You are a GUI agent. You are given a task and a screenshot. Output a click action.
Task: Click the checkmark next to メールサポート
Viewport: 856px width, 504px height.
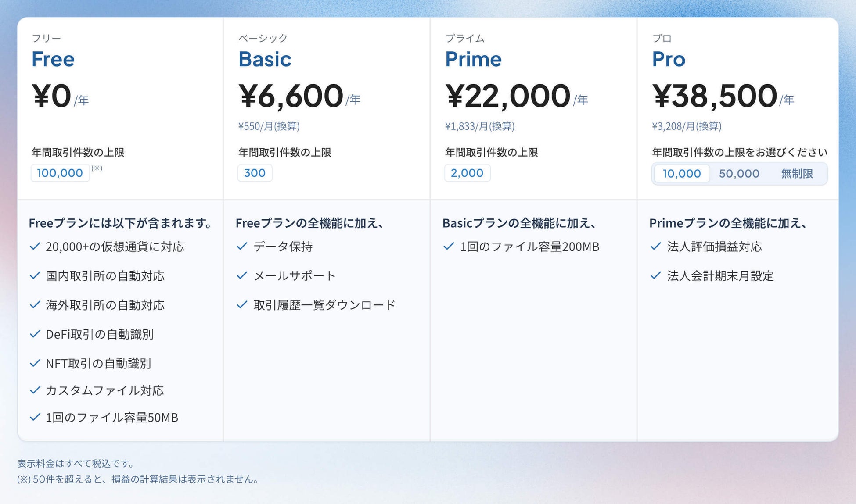tap(242, 276)
